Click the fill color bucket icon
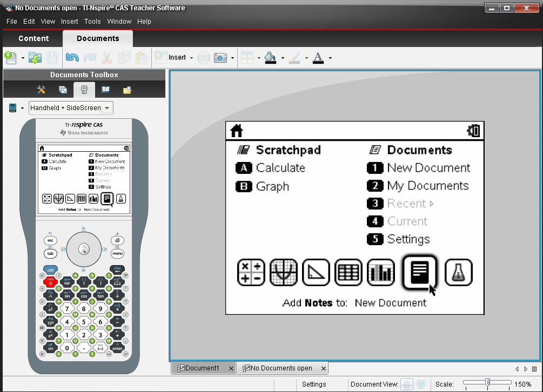The width and height of the screenshot is (543, 392). coord(271,58)
